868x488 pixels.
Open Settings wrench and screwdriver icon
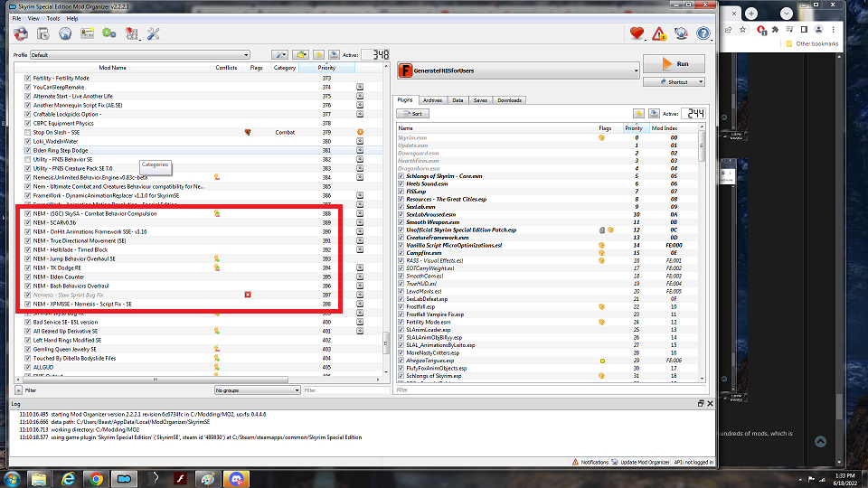[154, 33]
